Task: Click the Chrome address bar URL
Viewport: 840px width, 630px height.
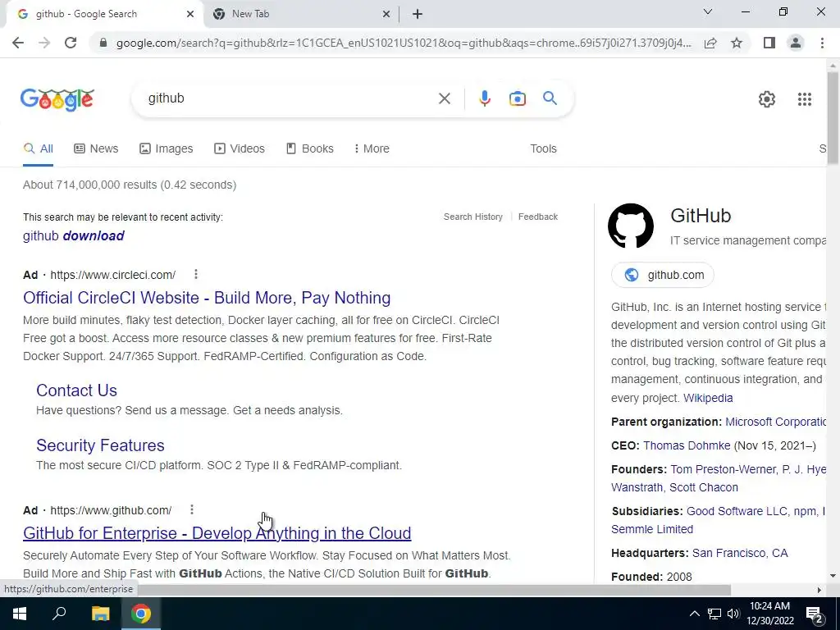Action: click(403, 43)
